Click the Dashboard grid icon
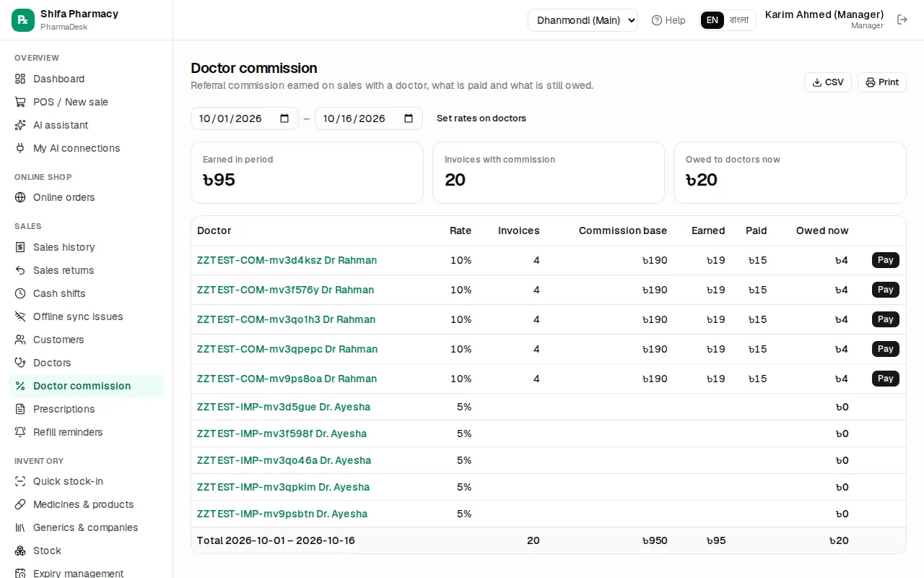Viewport: 924px width, 578px height. [20, 79]
